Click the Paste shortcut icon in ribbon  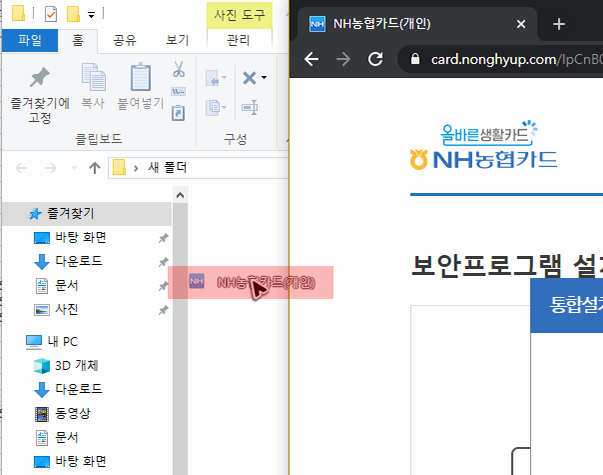[x=178, y=113]
